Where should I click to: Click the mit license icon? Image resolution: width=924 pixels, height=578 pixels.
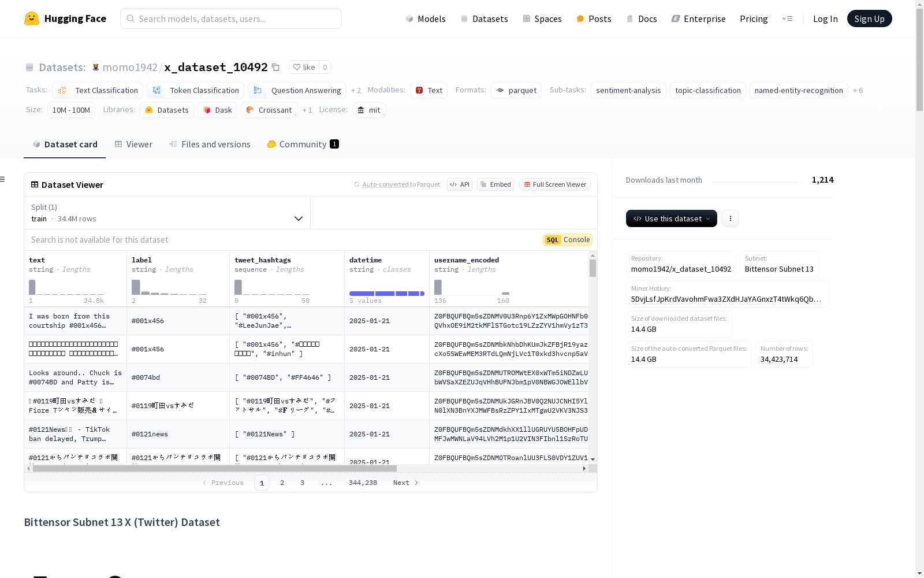[361, 110]
